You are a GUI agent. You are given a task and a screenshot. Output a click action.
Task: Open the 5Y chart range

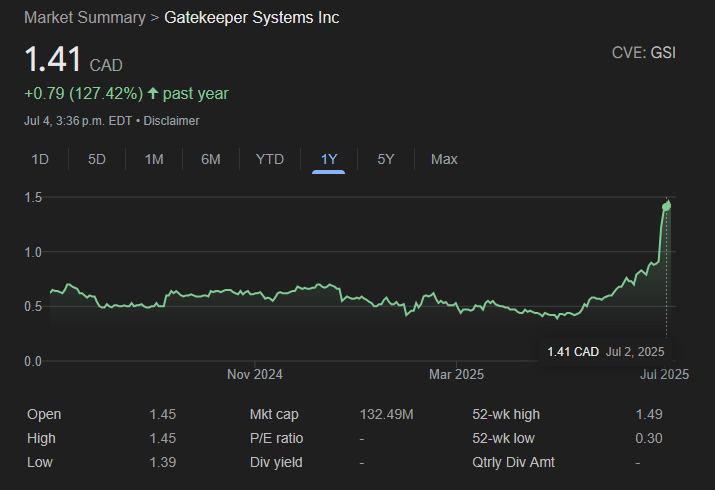point(386,159)
